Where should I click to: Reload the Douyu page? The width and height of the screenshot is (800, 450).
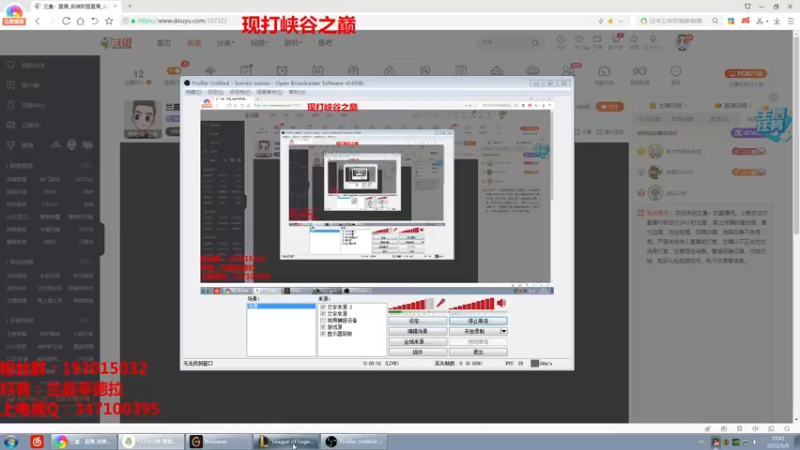66,21
